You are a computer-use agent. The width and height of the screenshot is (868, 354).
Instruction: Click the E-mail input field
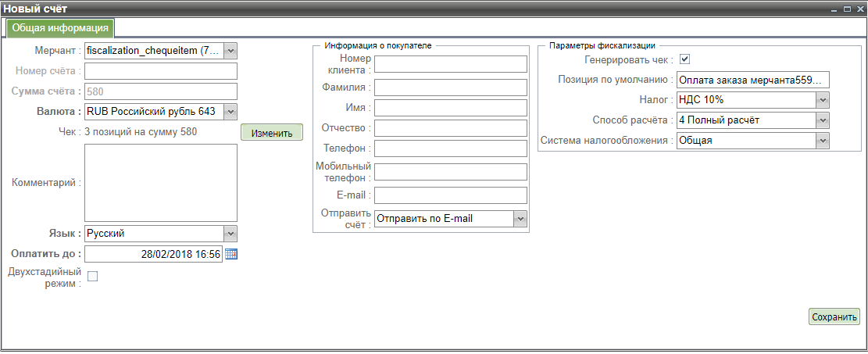[451, 195]
